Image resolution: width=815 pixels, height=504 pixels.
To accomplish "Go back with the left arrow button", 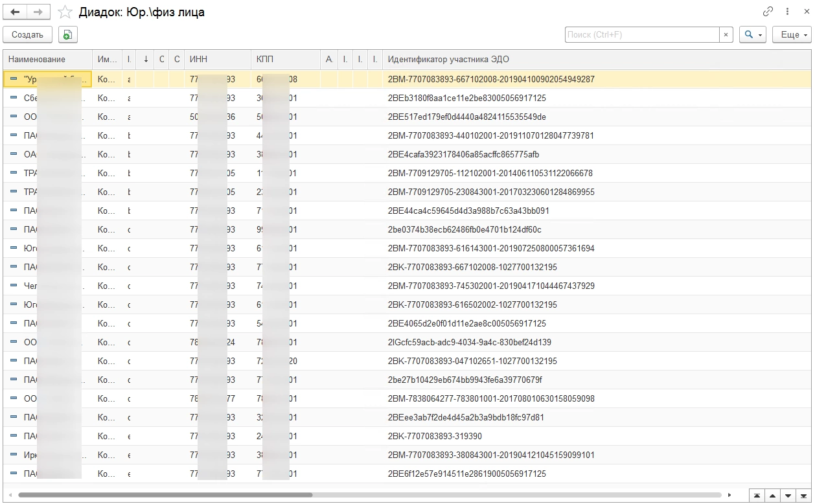I will 15,12.
